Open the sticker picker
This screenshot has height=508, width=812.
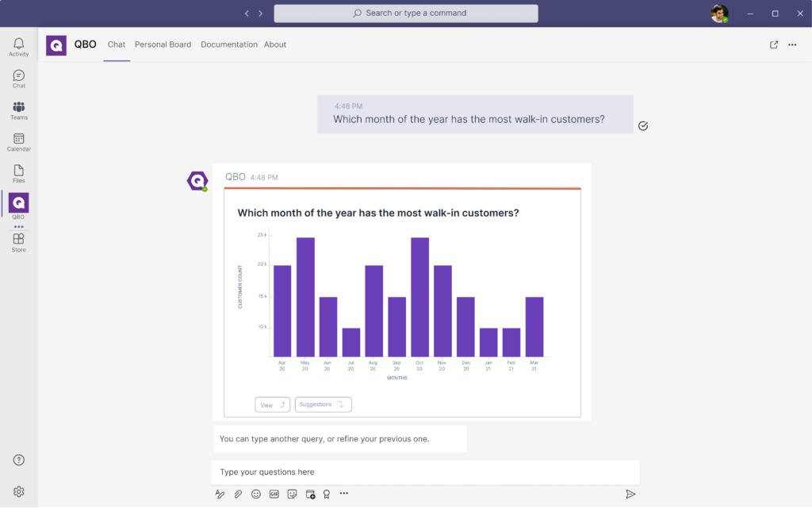tap(292, 494)
